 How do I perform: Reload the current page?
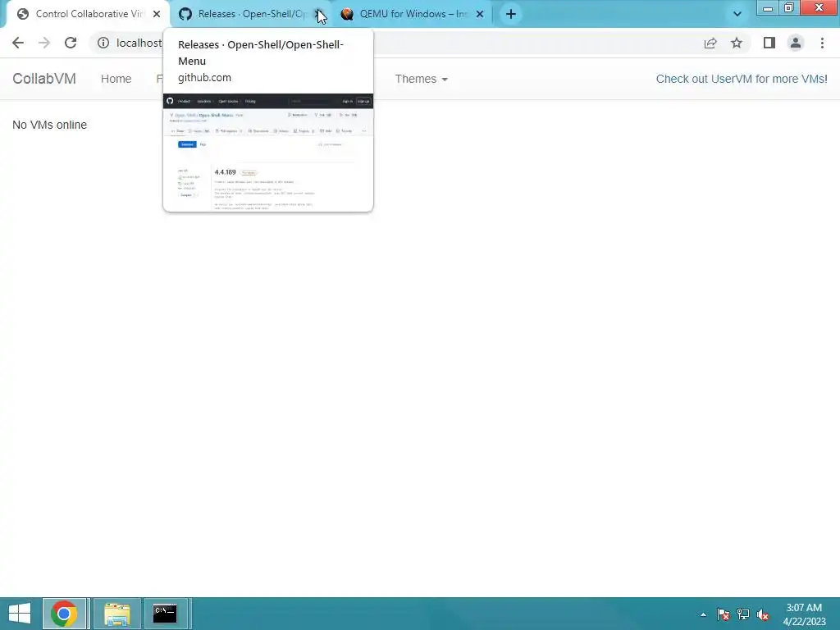coord(71,43)
